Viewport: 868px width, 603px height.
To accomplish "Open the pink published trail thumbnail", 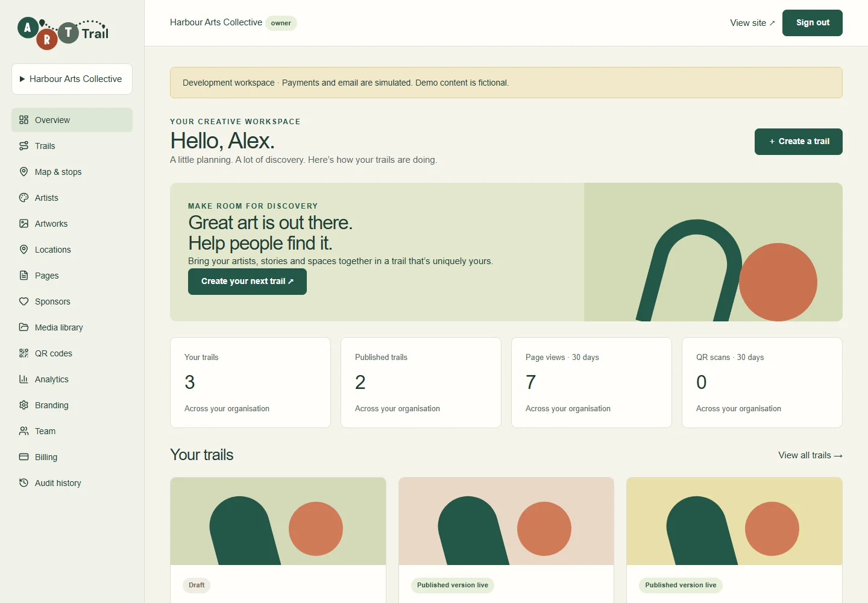I will coord(506,521).
